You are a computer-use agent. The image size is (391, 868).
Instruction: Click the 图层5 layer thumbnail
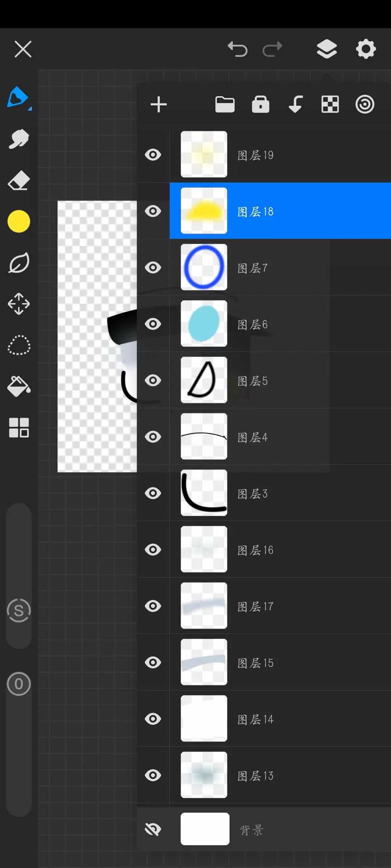pos(204,380)
